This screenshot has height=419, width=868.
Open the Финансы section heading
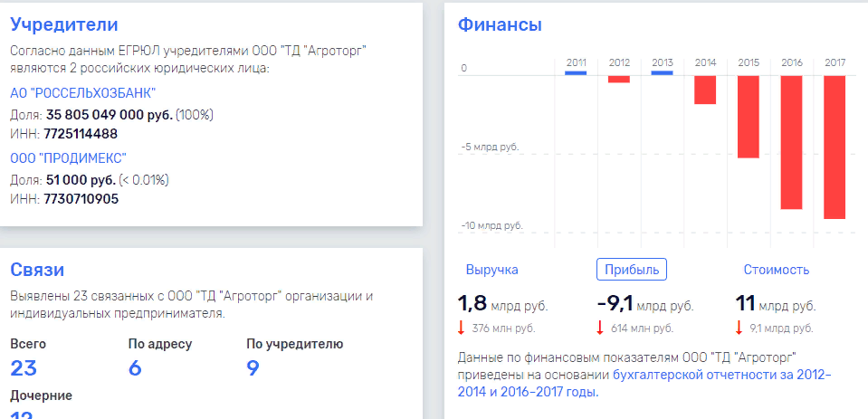point(500,25)
